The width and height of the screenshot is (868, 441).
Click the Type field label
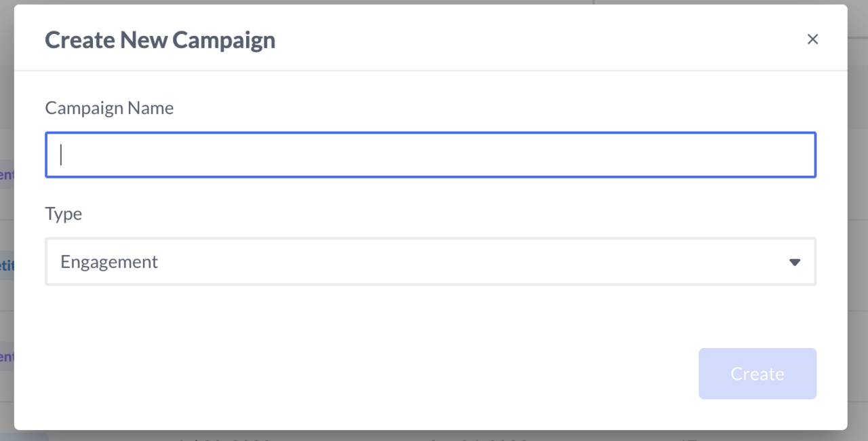(x=64, y=214)
